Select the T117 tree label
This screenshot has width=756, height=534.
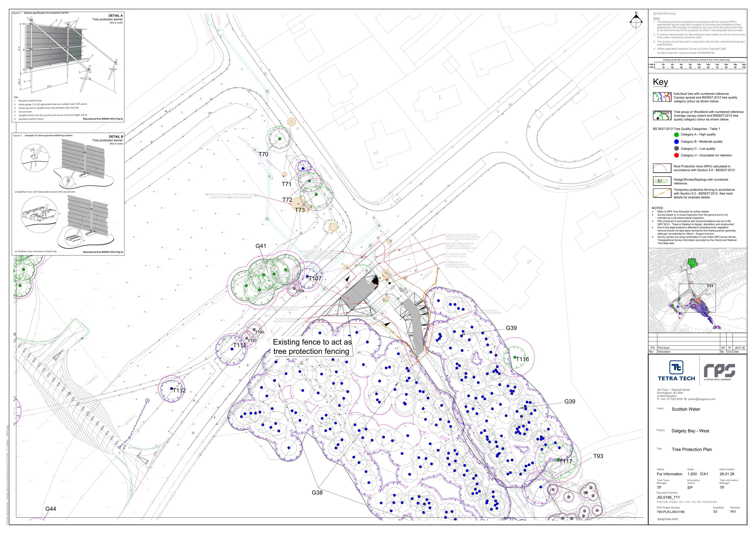tap(566, 461)
